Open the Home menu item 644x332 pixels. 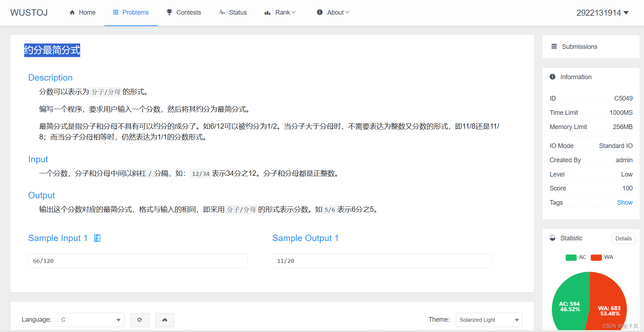point(82,12)
